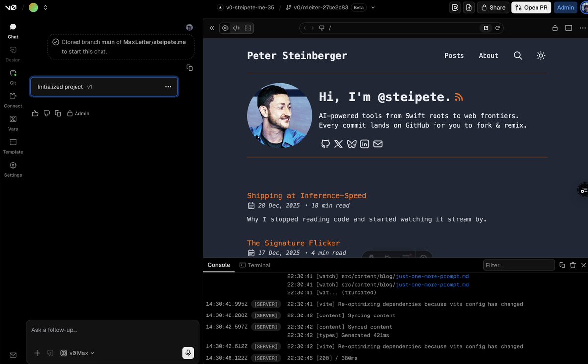The image size is (588, 364).
Task: Toggle the bottom console panel layout
Action: pos(568,28)
